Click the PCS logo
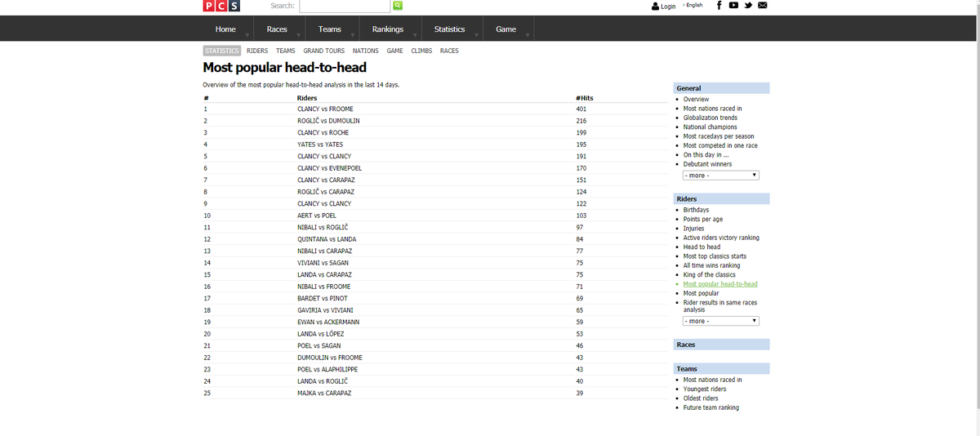The height and width of the screenshot is (436, 980). pos(221,6)
